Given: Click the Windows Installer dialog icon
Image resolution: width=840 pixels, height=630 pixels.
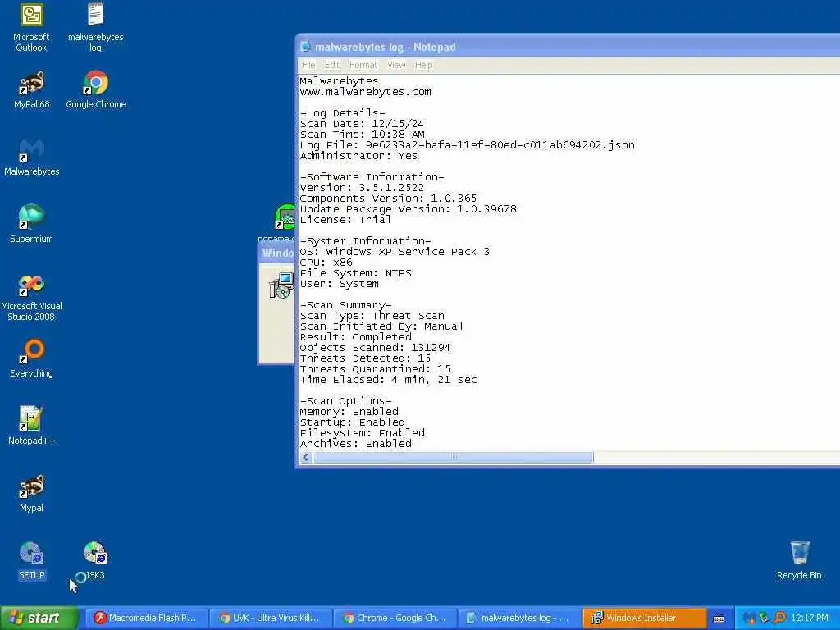Looking at the screenshot, I should coord(281,285).
